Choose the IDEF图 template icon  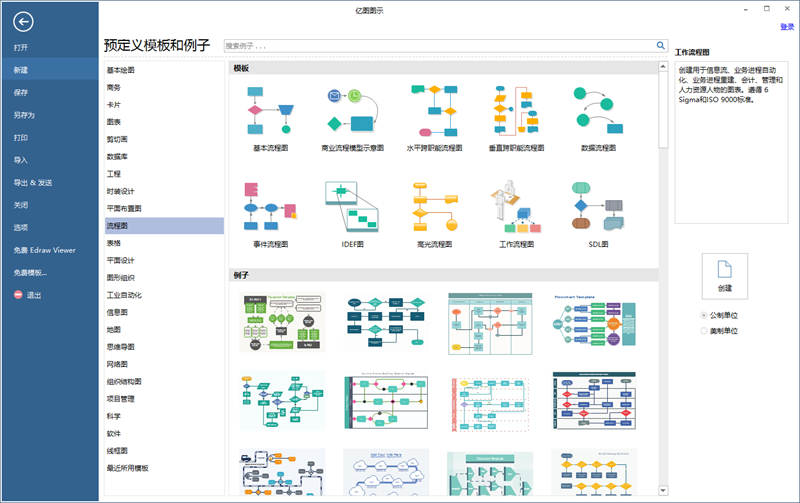[352, 207]
